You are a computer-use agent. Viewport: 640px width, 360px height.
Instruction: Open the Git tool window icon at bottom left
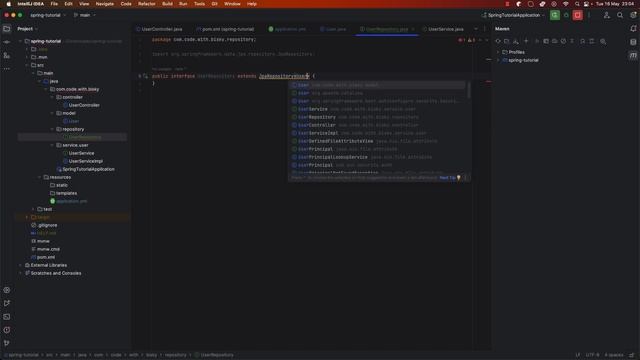point(7,343)
